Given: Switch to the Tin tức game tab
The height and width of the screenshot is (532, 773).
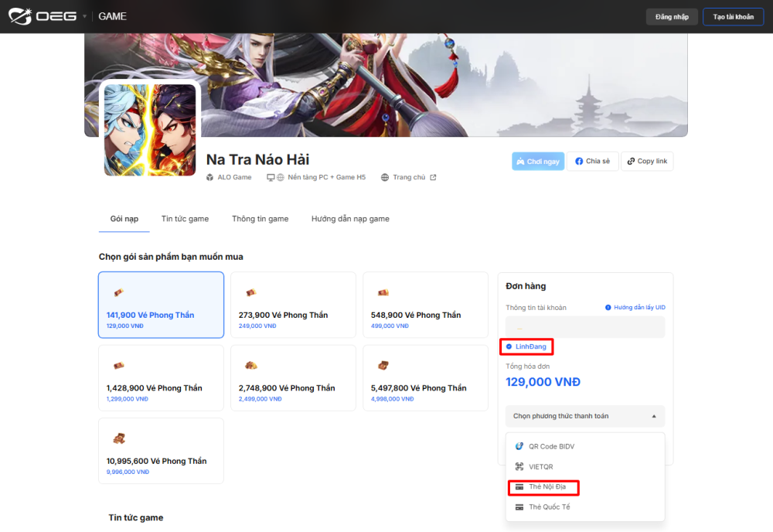Looking at the screenshot, I should pyautogui.click(x=185, y=219).
